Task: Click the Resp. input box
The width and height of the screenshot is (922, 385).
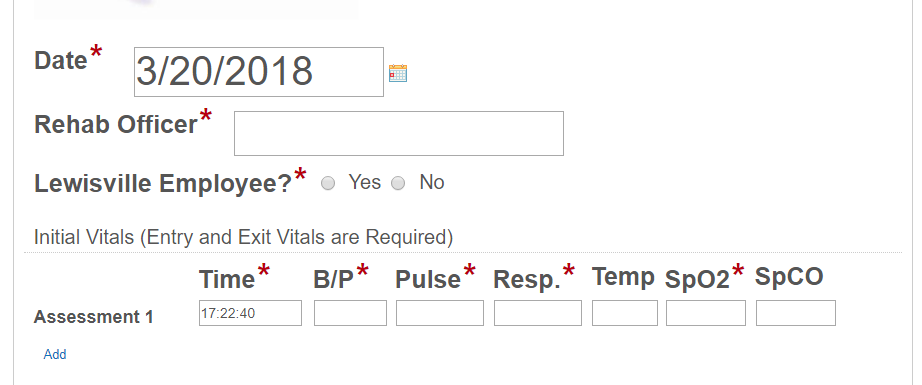Action: [538, 313]
